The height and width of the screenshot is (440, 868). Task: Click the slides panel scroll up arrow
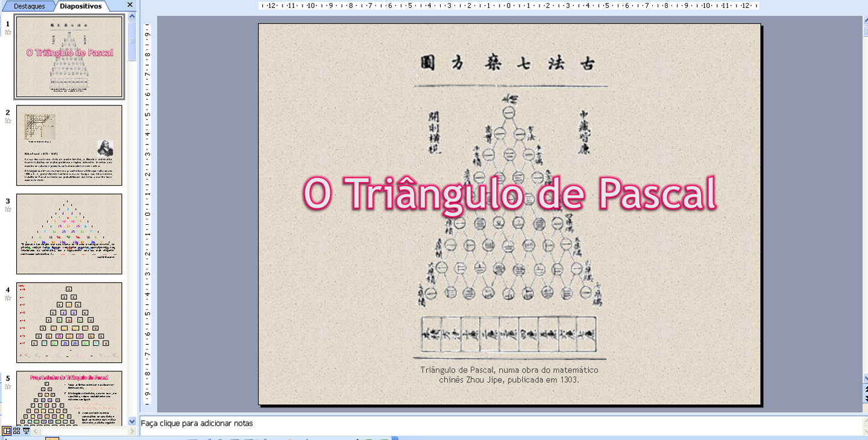point(132,16)
